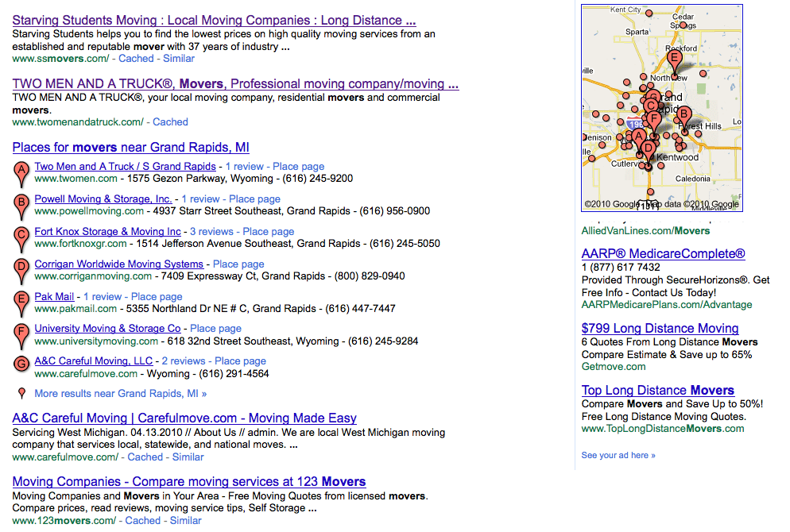Click marker F pin beside University Moving
The height and width of the screenshot is (532, 790).
tap(21, 333)
